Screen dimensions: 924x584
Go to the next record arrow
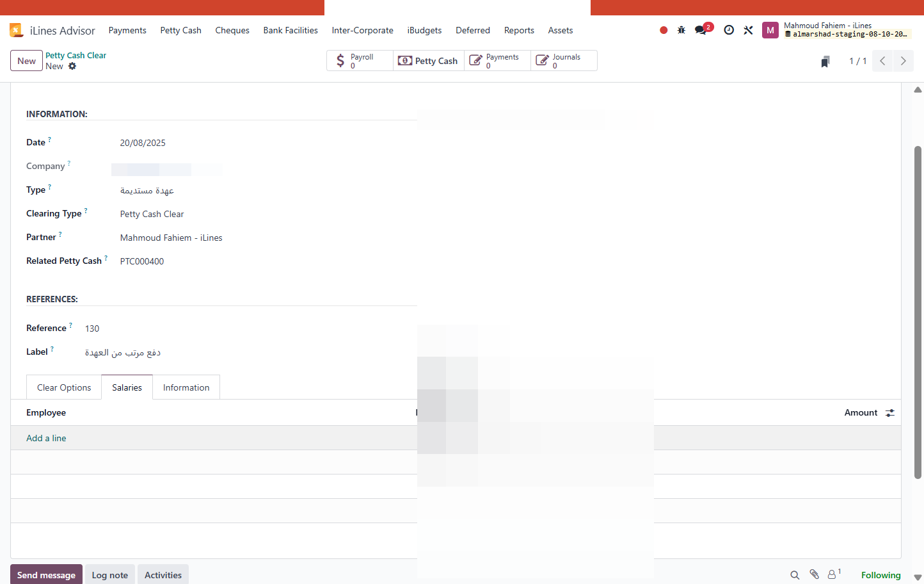[904, 61]
